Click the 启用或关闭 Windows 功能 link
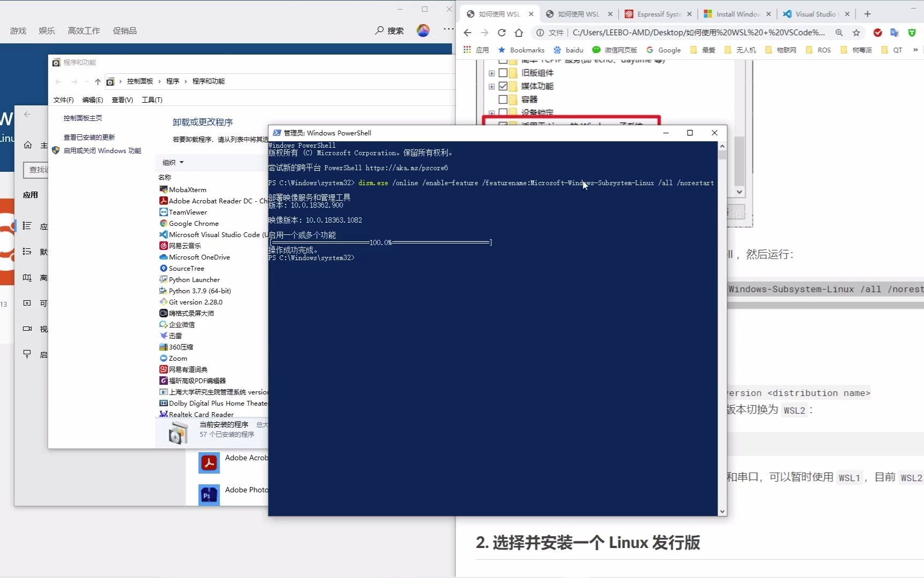This screenshot has height=578, width=924. click(103, 150)
